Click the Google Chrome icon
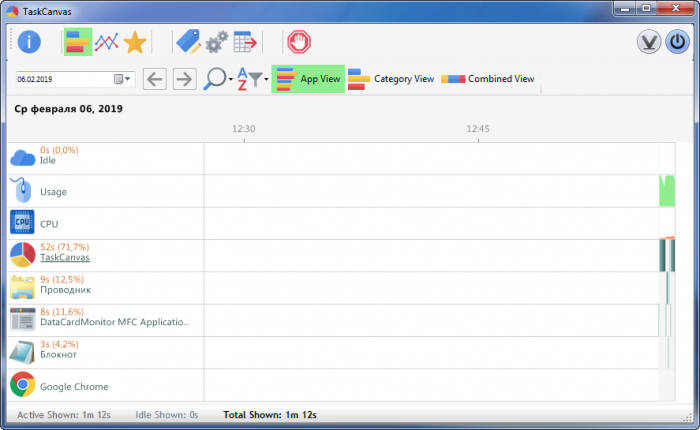 23,384
